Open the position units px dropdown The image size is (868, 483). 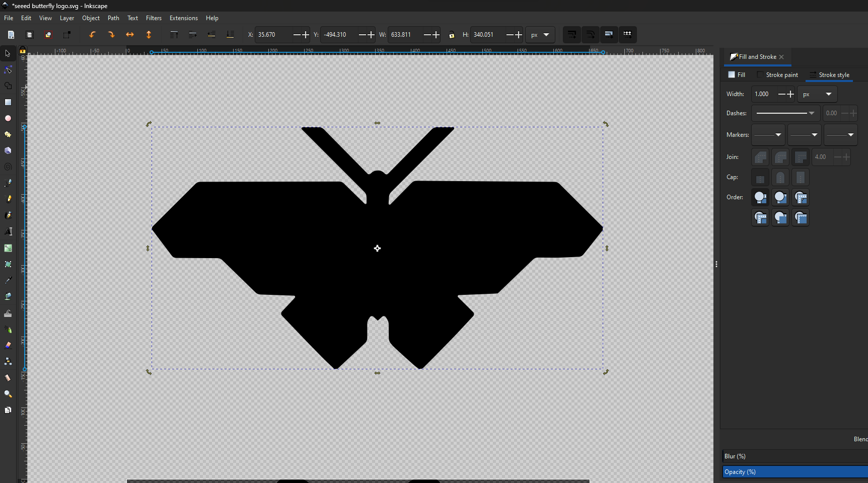540,35
